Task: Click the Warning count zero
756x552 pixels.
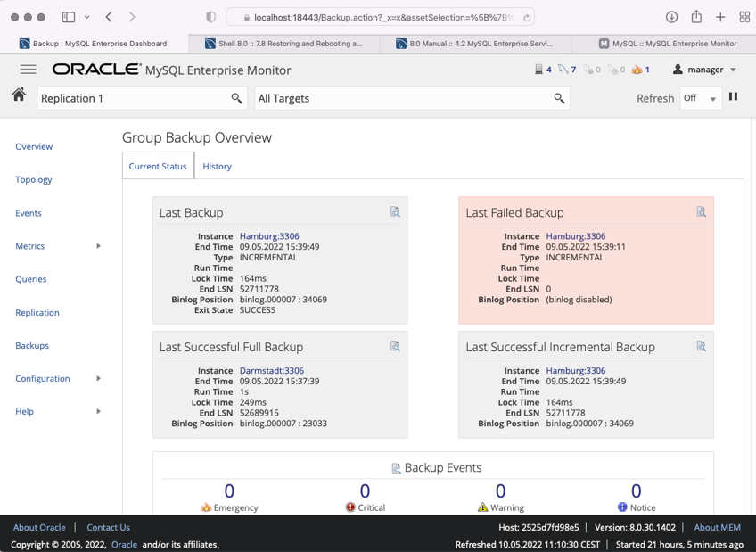Action: tap(500, 491)
